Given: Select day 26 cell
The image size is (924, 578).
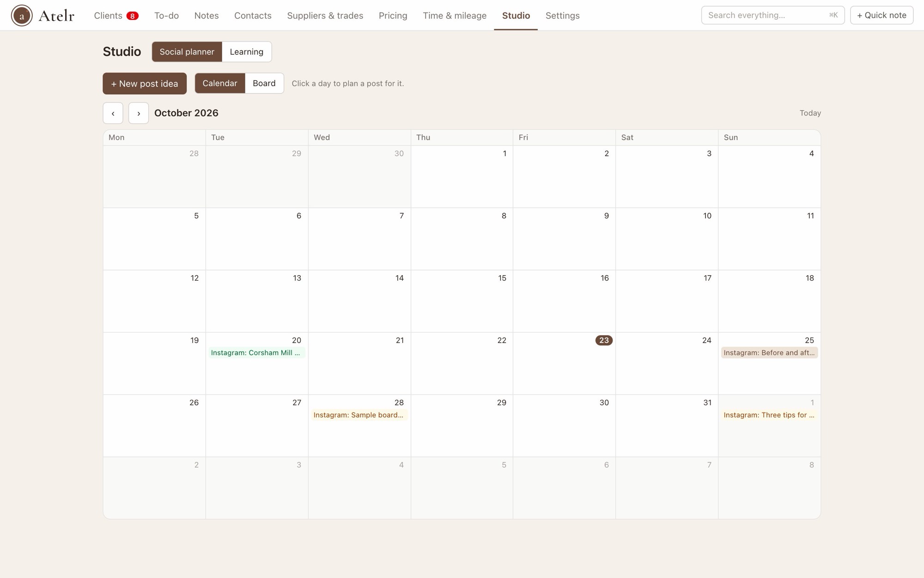Looking at the screenshot, I should (154, 426).
